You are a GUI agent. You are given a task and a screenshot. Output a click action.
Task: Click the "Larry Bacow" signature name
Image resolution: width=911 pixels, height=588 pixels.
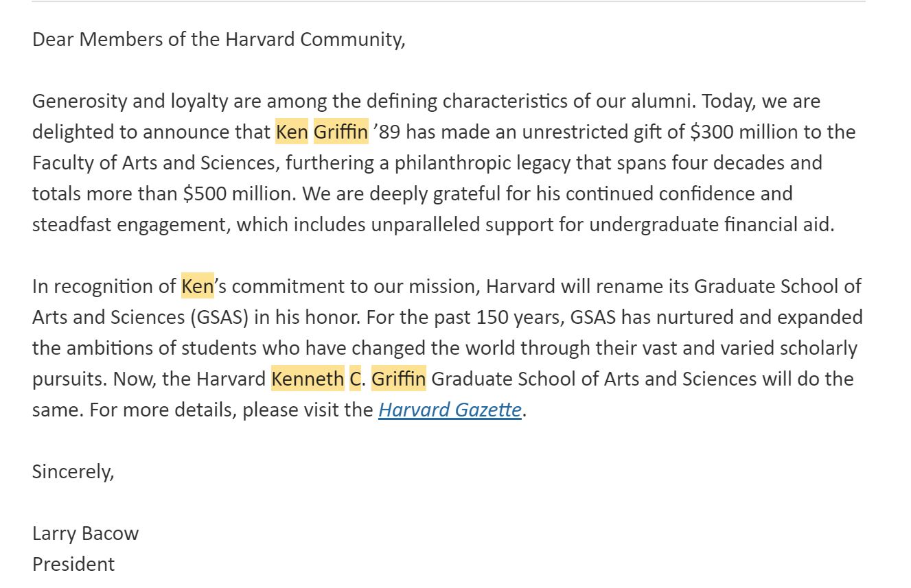[85, 533]
